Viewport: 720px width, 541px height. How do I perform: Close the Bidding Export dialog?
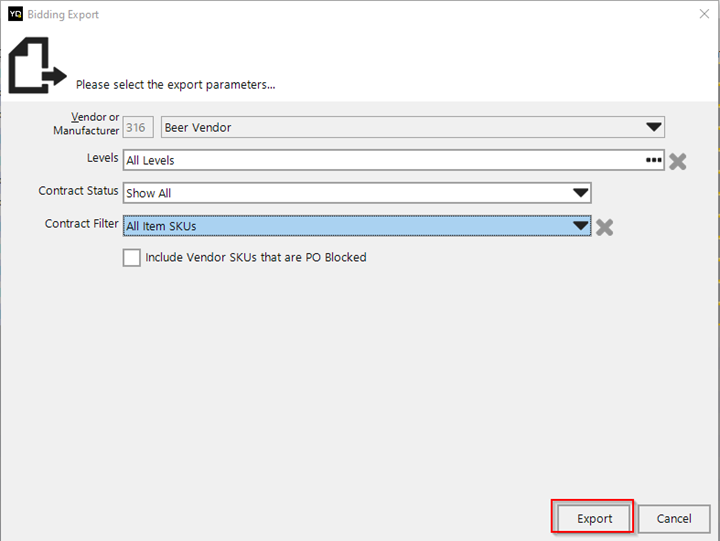[704, 14]
